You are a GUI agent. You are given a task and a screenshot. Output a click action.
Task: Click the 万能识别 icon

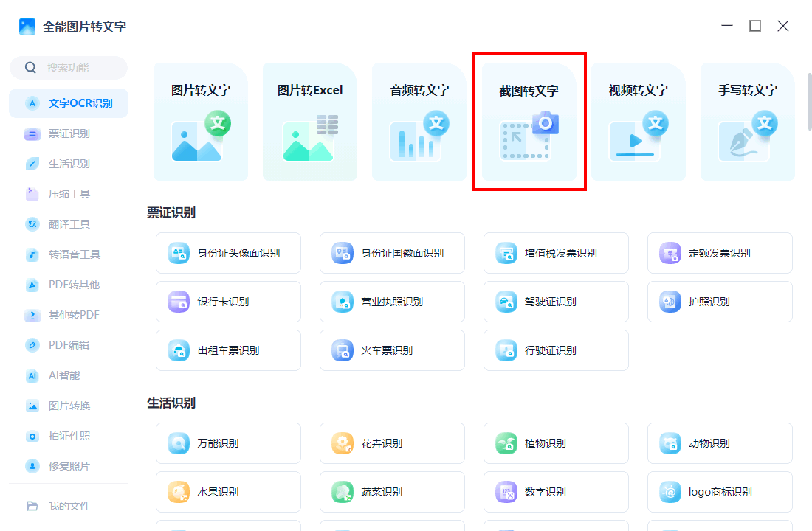click(x=179, y=443)
